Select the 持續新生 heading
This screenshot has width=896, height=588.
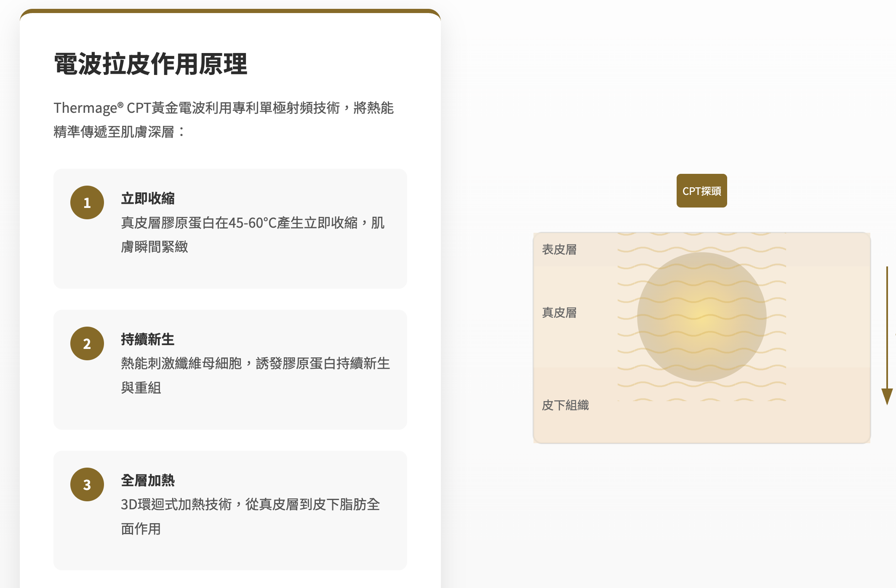(x=148, y=339)
